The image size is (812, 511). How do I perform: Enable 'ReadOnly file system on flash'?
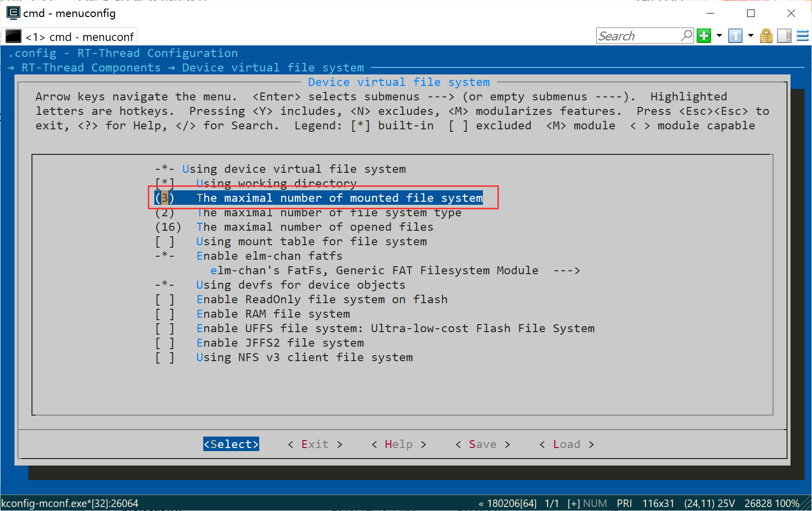pyautogui.click(x=301, y=299)
